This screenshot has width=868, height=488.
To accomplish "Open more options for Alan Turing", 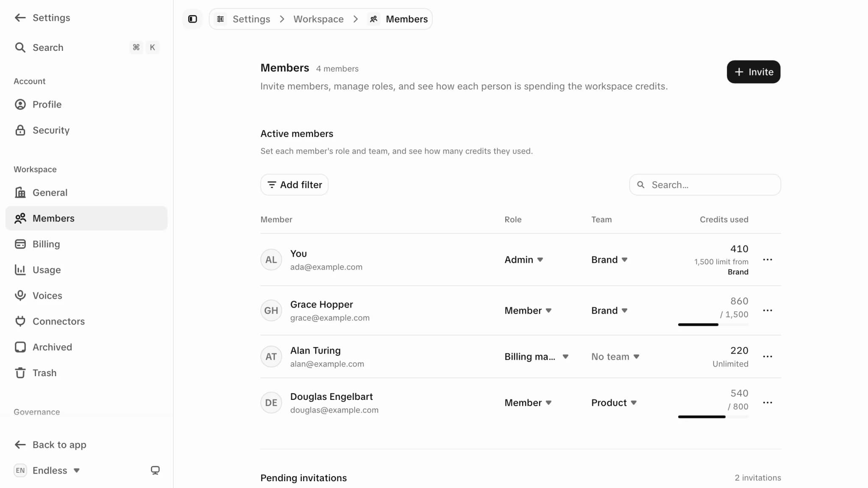I will 768,357.
